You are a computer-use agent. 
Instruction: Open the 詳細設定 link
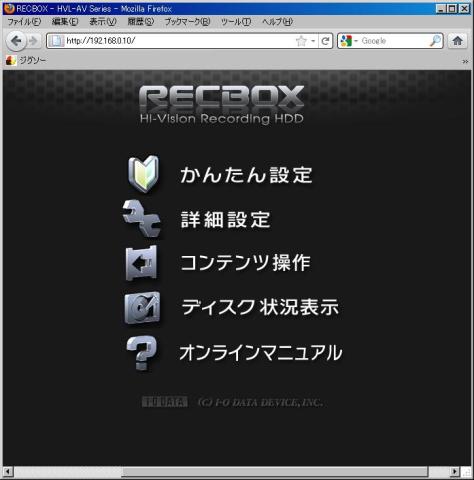pyautogui.click(x=225, y=220)
